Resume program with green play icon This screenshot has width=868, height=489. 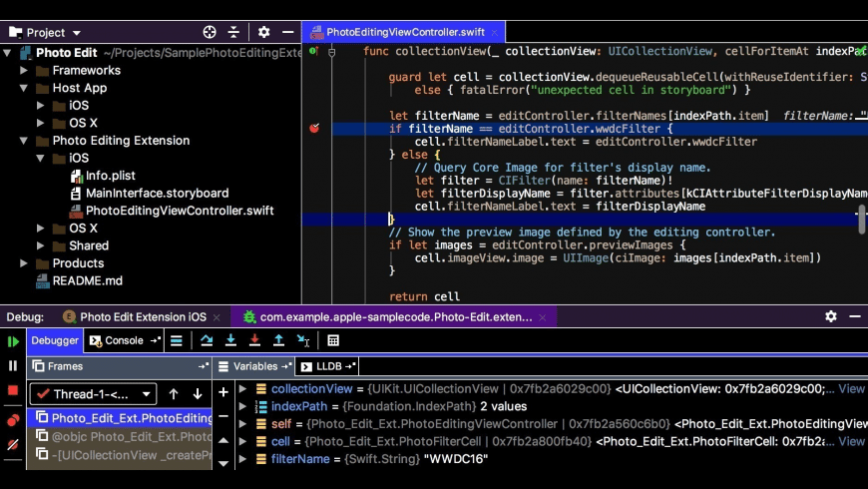13,341
